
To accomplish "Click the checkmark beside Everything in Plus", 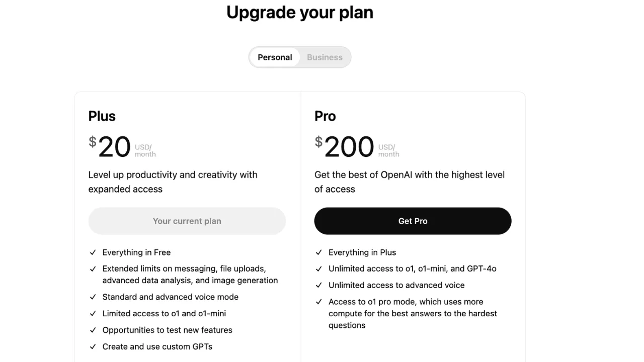I will [319, 252].
